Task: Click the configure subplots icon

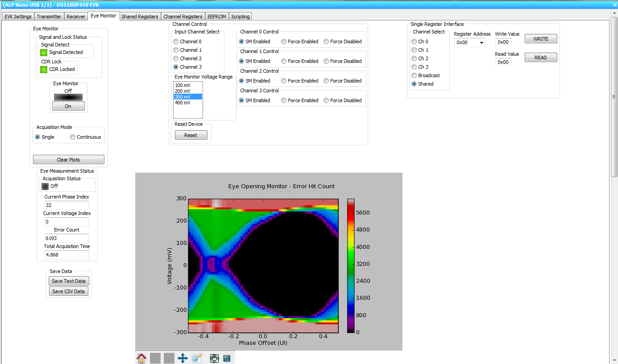Action: [x=214, y=358]
